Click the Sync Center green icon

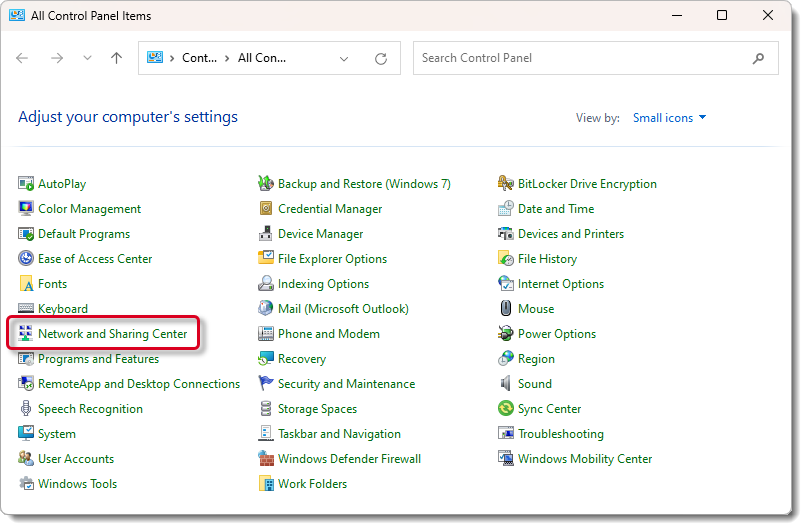pos(505,409)
